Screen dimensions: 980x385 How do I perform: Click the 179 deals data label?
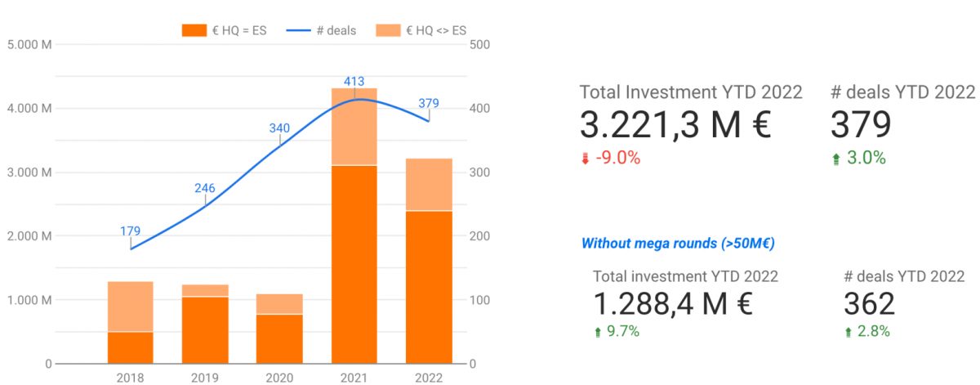(x=131, y=231)
